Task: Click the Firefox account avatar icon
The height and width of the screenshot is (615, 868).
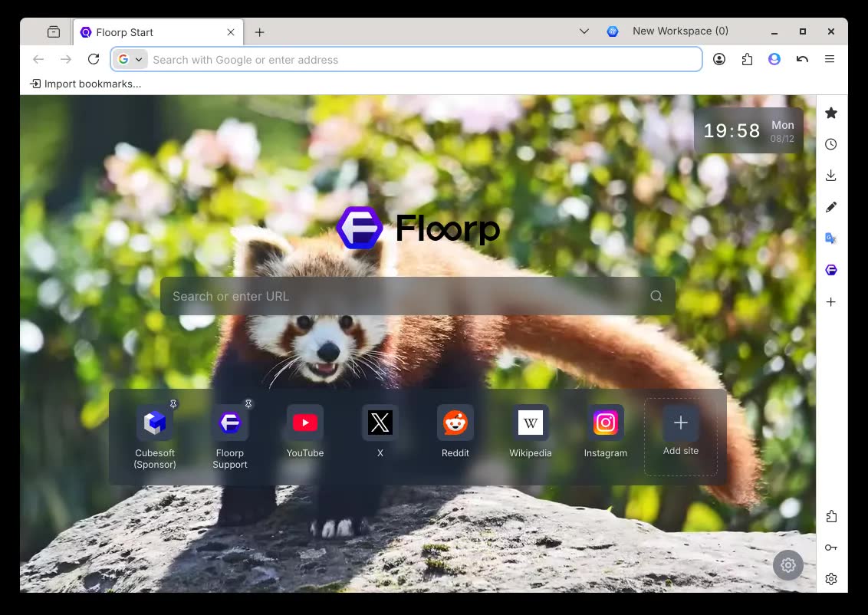Action: [719, 59]
